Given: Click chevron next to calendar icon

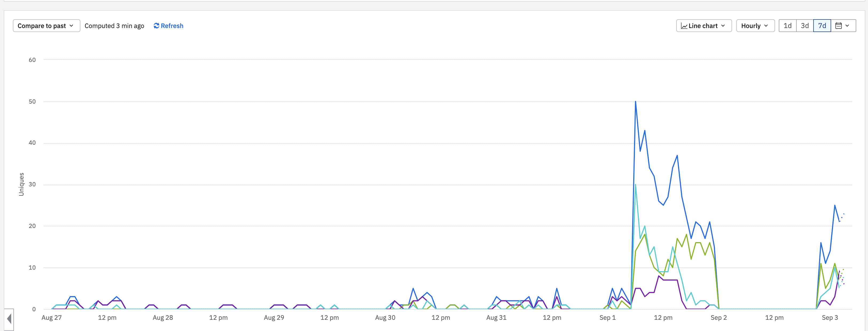Looking at the screenshot, I should [847, 26].
